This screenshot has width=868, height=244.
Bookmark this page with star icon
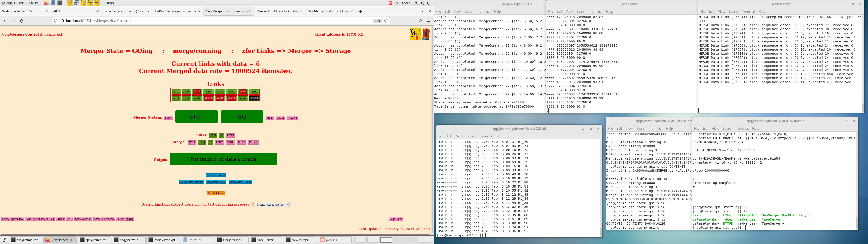click(386, 21)
